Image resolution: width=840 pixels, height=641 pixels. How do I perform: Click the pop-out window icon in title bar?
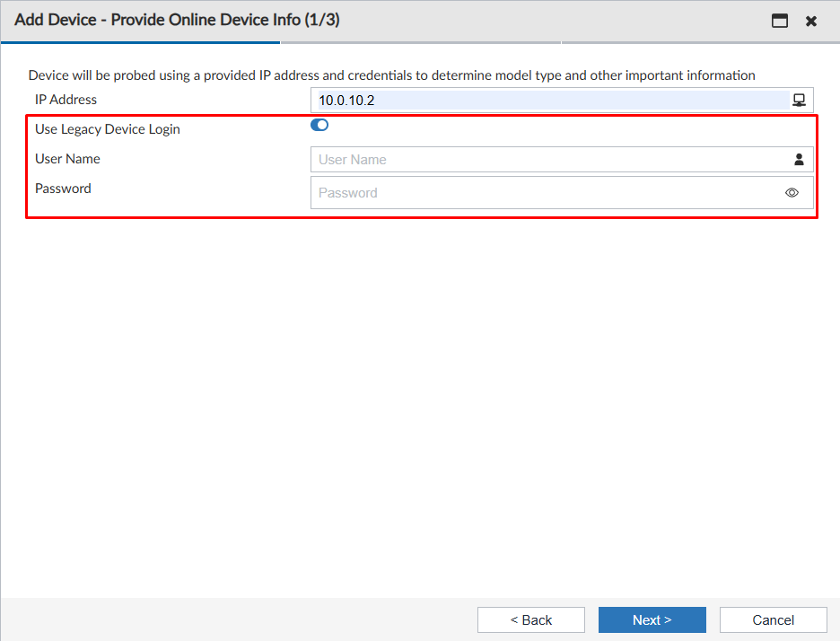pyautogui.click(x=779, y=20)
